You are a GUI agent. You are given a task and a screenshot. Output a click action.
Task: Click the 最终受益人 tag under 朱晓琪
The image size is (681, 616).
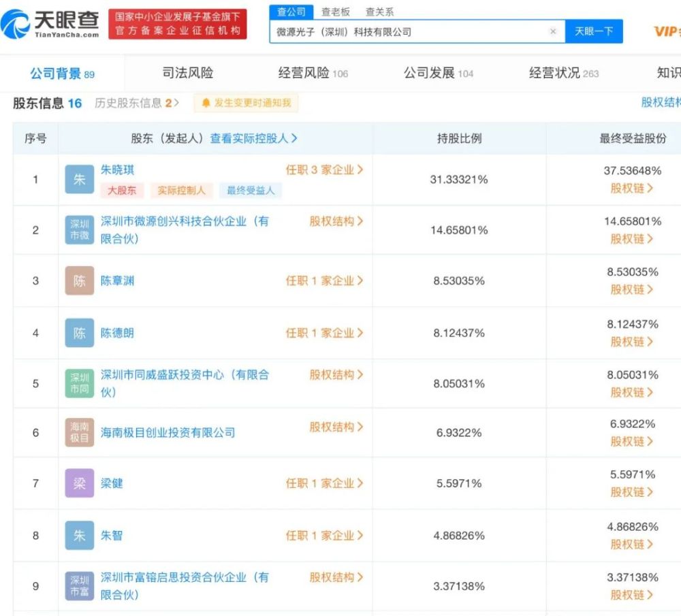point(251,191)
